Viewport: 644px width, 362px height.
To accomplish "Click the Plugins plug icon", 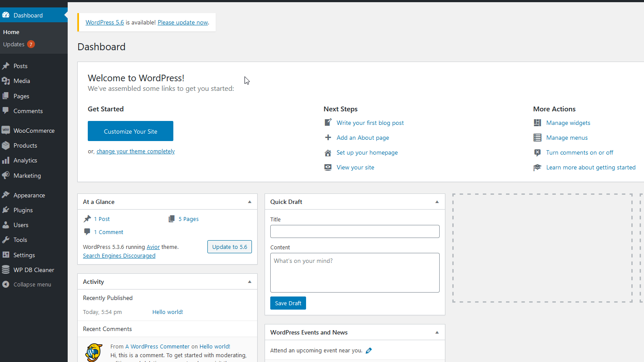I will click(6, 210).
